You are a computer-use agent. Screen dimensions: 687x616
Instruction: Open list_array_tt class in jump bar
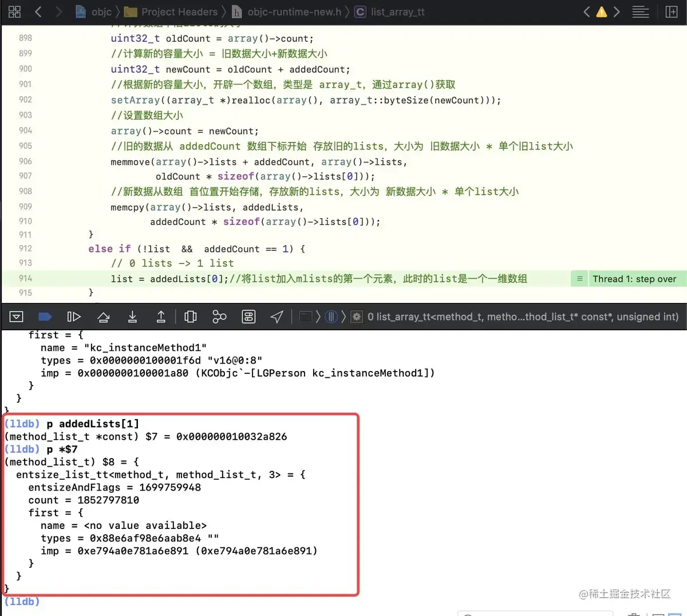[390, 11]
